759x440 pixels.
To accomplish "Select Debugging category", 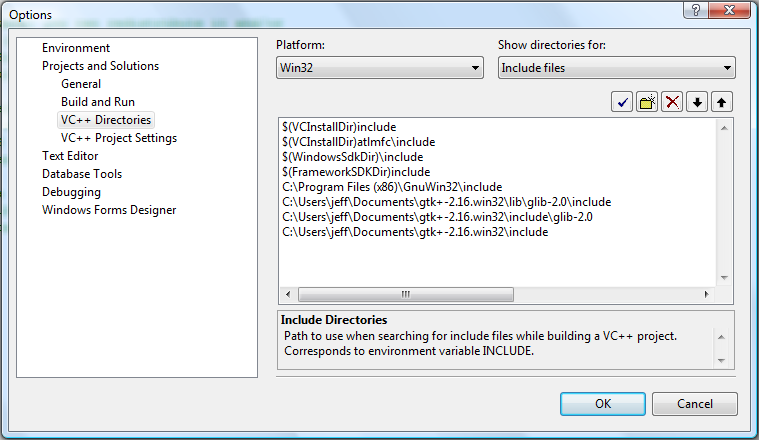I will (71, 192).
